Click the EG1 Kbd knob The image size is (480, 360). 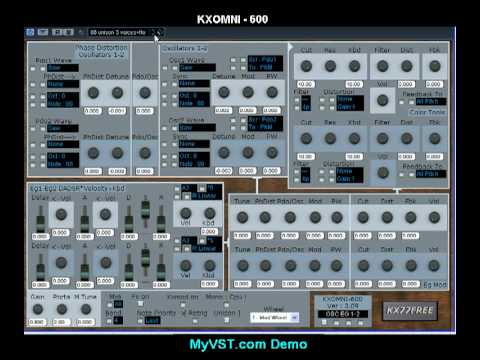tap(209, 213)
